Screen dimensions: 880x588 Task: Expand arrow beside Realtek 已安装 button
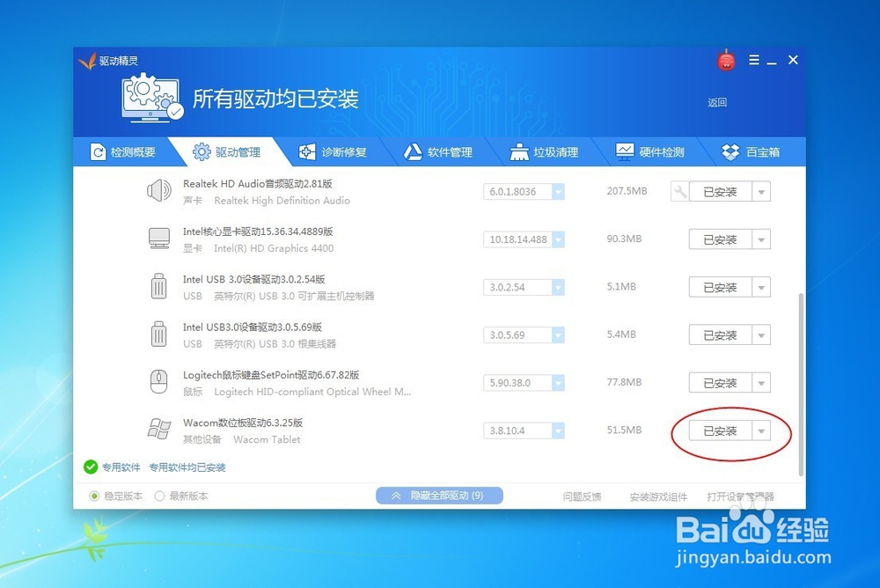point(761,192)
